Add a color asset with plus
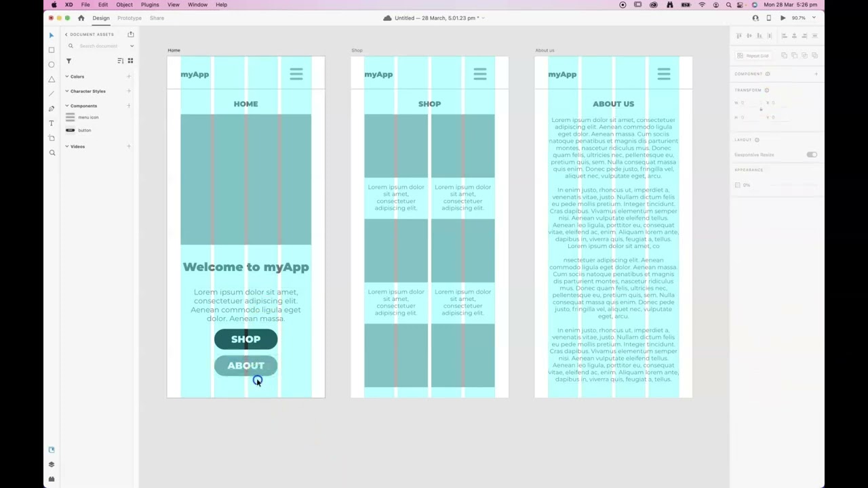Screen dimensions: 868x488 coord(129,77)
